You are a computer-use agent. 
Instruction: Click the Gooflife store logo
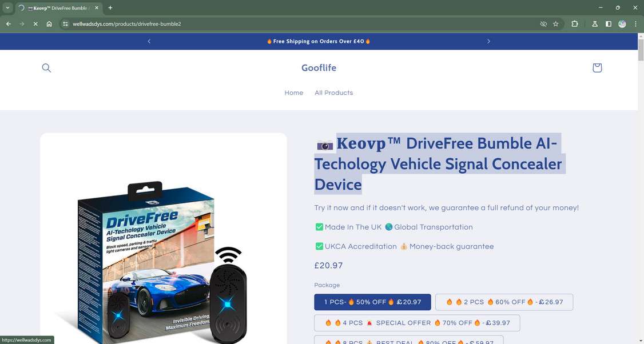[319, 68]
